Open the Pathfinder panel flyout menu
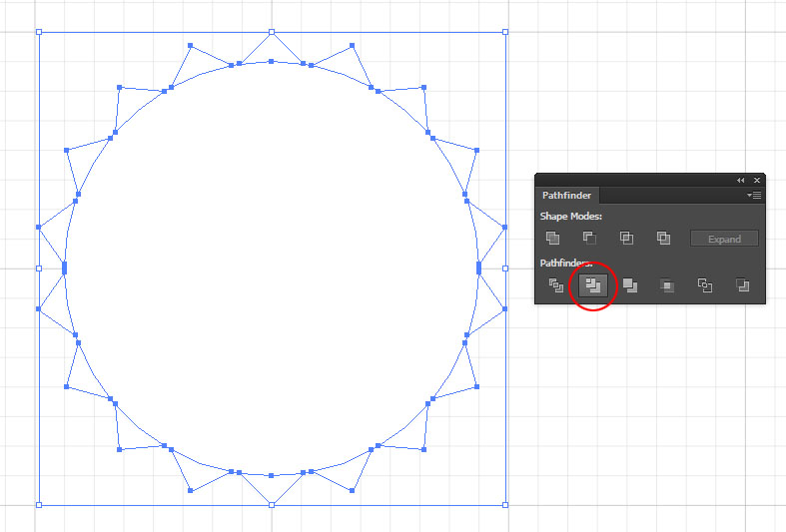The image size is (786, 532). tap(754, 196)
